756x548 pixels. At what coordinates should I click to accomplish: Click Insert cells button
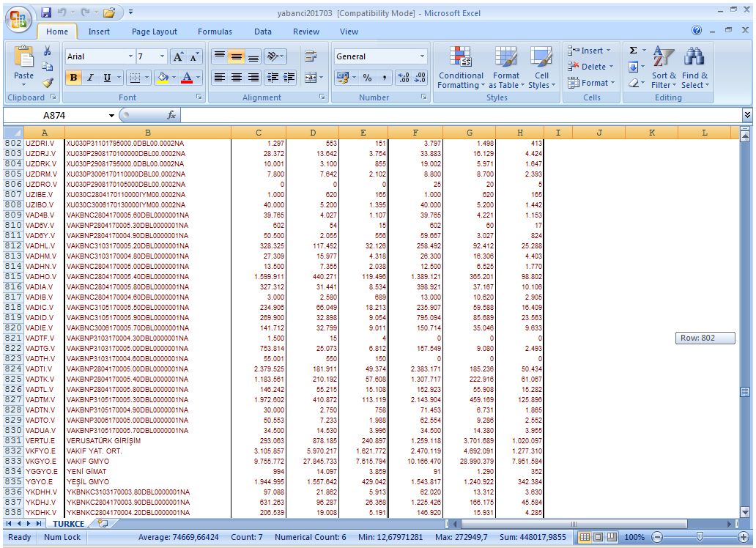590,51
